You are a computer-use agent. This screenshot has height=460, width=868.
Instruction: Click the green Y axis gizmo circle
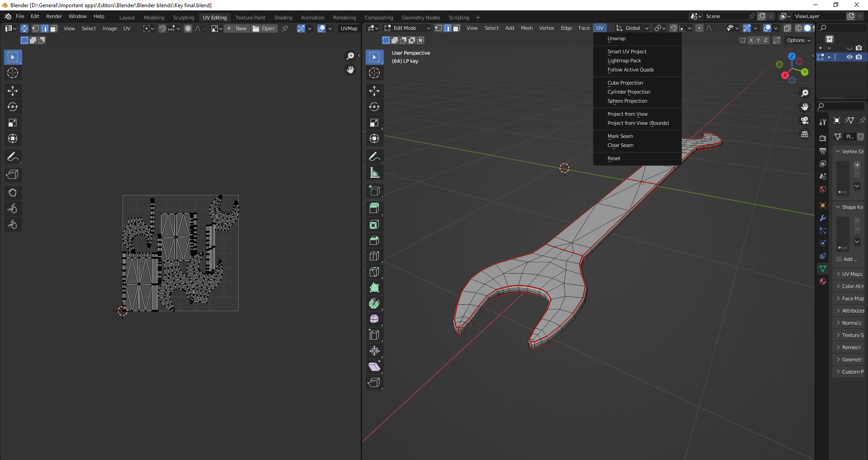point(805,72)
